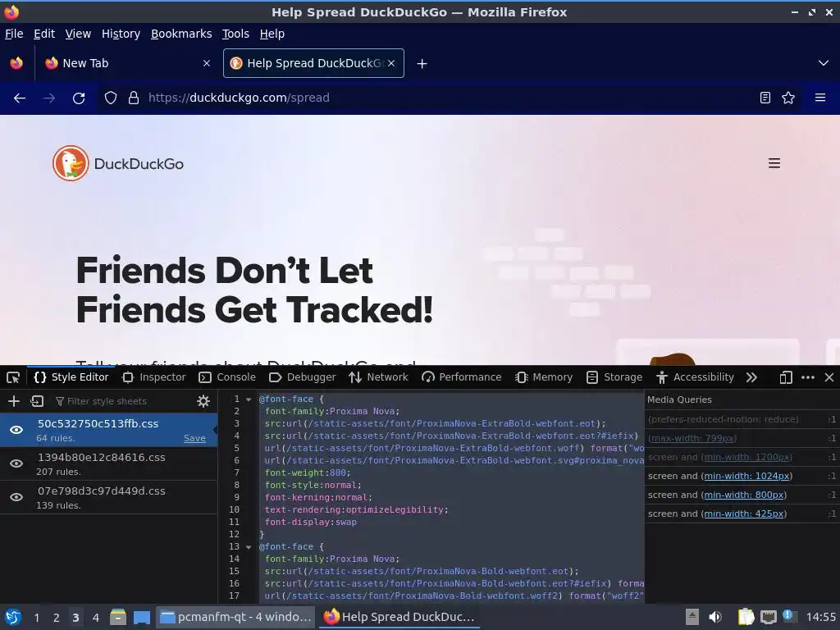Open the File menu
Screen dimensions: 840x630
coord(14,34)
